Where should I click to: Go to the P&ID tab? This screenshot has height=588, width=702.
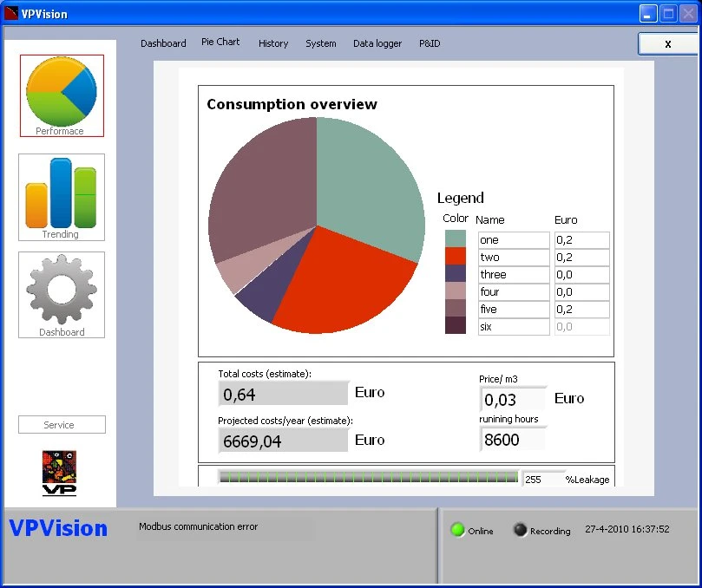[430, 43]
